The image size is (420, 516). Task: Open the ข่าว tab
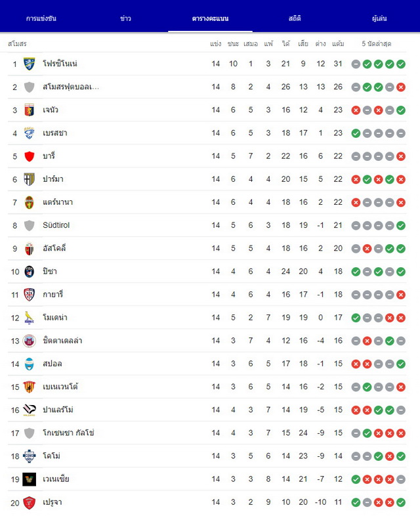125,18
